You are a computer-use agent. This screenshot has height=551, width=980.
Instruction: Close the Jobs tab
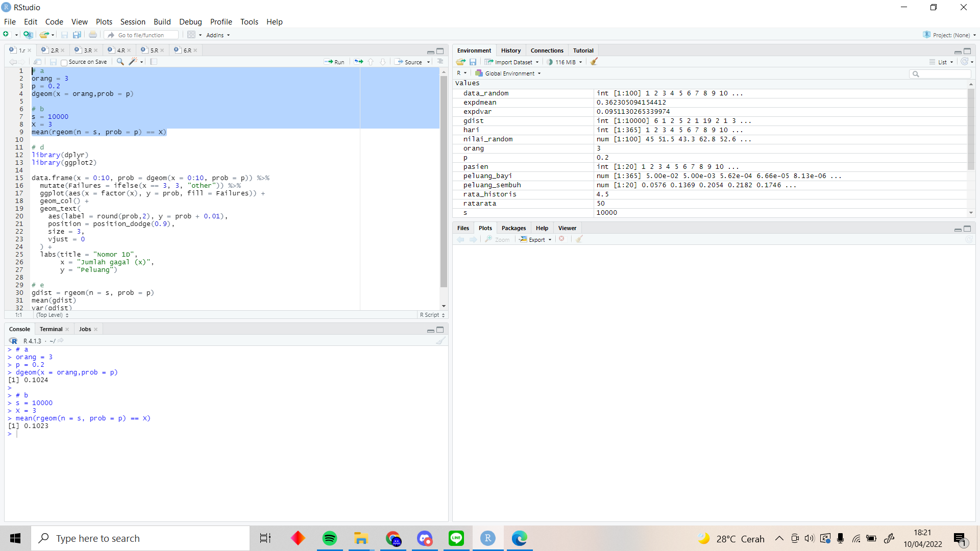point(95,330)
